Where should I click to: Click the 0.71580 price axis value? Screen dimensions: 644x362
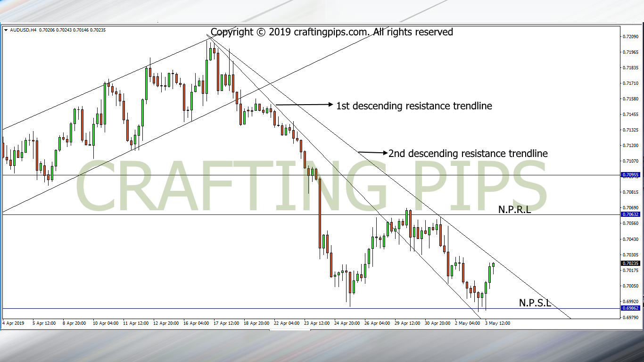[630, 99]
